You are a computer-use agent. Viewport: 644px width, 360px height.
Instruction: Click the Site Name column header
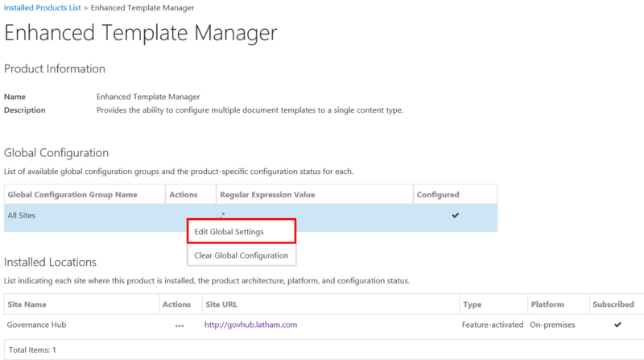[27, 304]
